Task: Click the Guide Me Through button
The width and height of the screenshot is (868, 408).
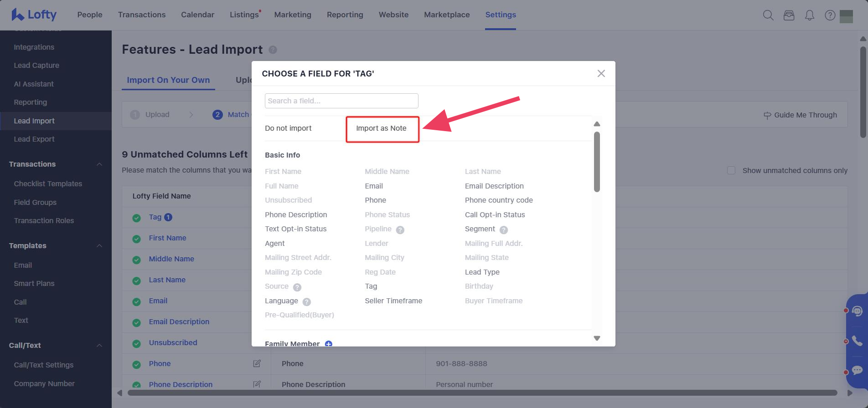Action: (801, 115)
